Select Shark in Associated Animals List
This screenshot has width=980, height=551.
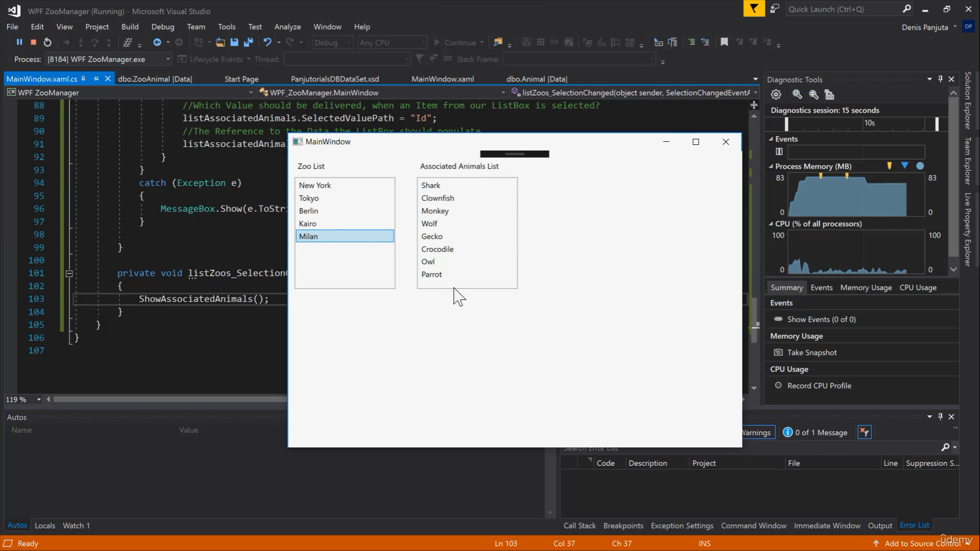click(x=467, y=185)
